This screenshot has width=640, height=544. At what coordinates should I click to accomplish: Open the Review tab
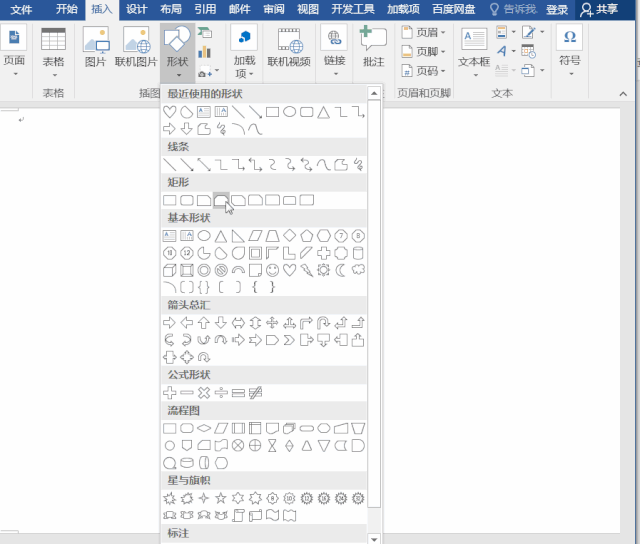pyautogui.click(x=273, y=9)
